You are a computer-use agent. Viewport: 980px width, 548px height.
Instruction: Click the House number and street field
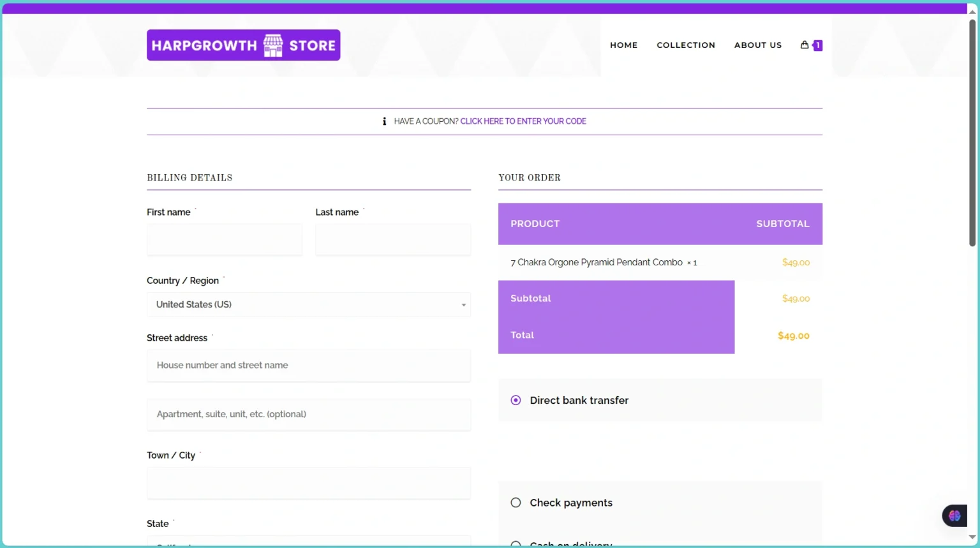pos(308,366)
